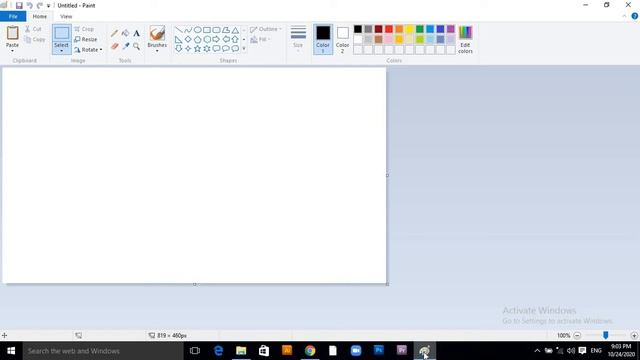This screenshot has height=360, width=640.
Task: Switch to the View tab
Action: point(66,16)
